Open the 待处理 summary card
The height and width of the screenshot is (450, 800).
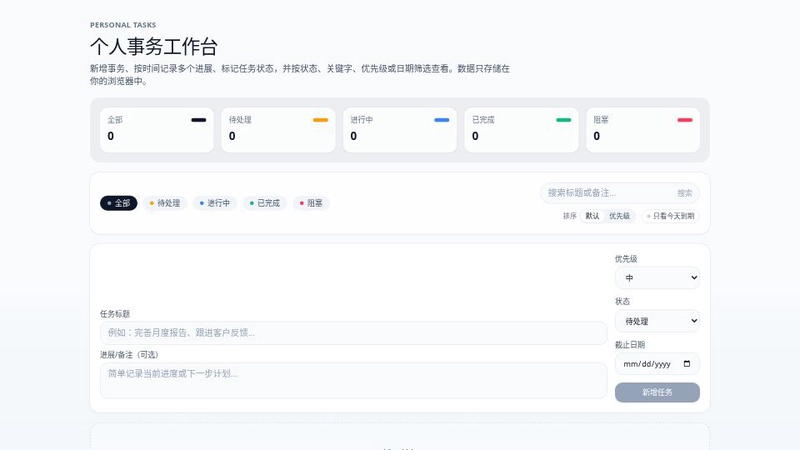tap(278, 130)
